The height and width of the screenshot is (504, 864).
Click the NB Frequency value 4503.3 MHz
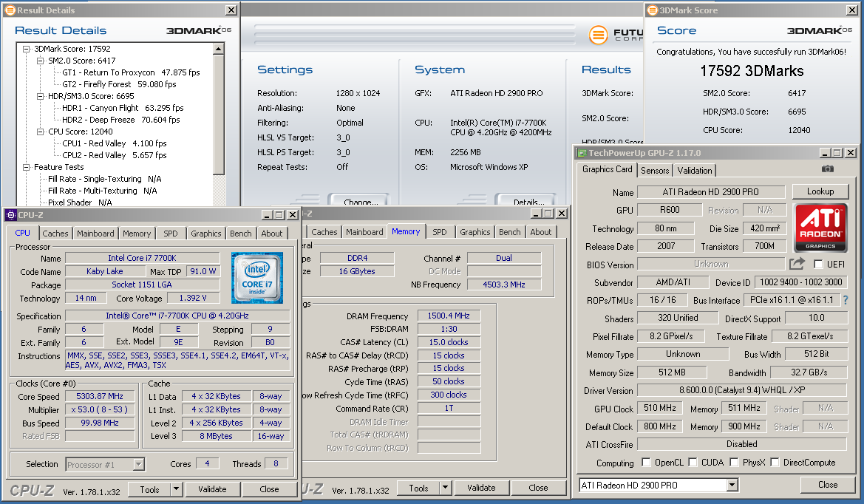coord(503,285)
